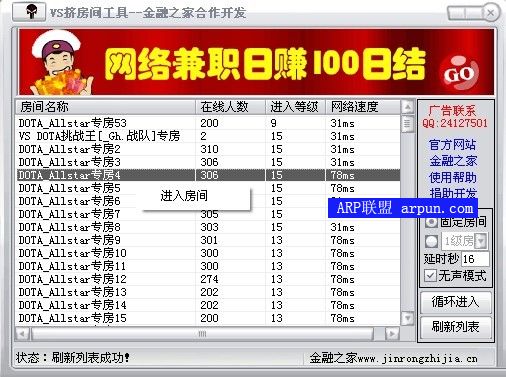Select row DOTA_Allstar专房15
Image resolution: width=506 pixels, height=377 pixels.
click(208, 318)
